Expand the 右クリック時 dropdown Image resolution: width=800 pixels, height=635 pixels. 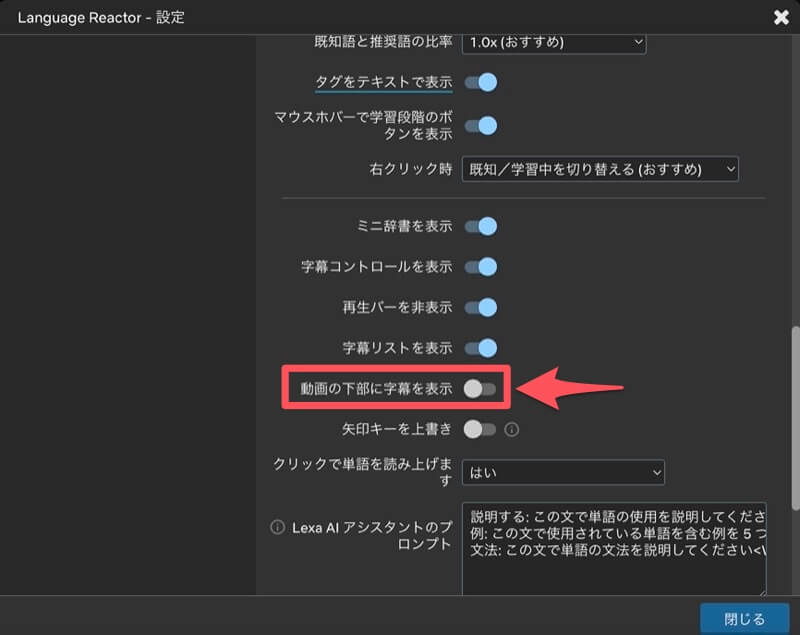tap(599, 169)
